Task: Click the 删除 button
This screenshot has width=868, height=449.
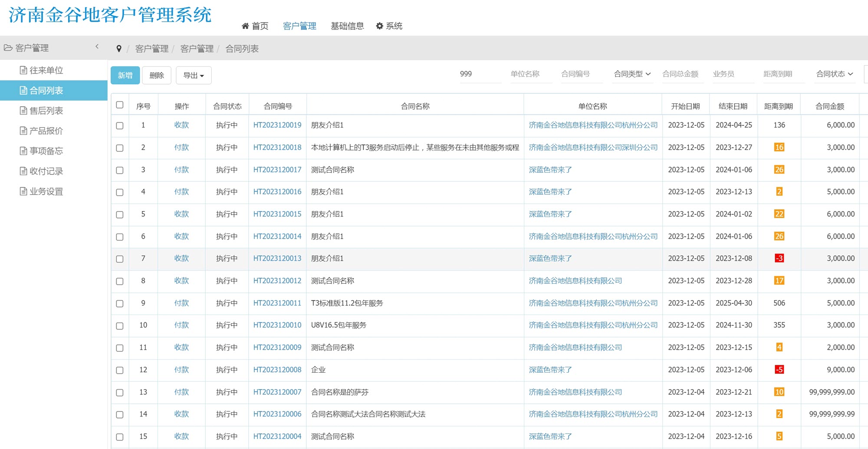Action: pos(157,75)
